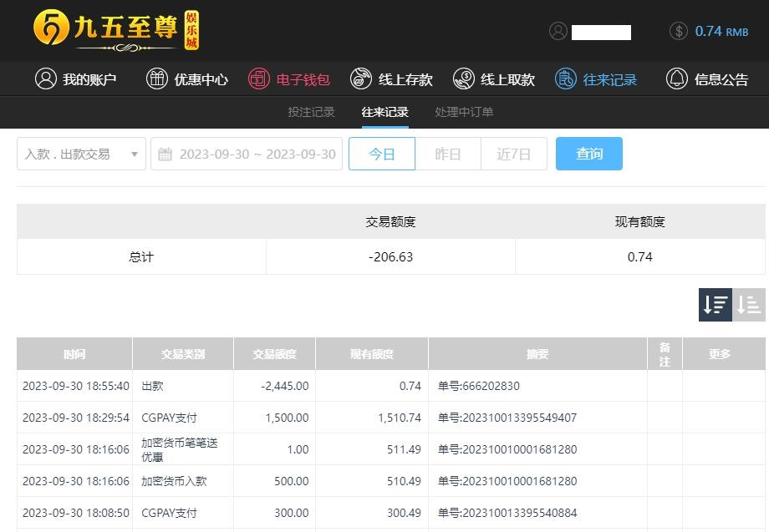Select the 今日 date filter

point(382,154)
